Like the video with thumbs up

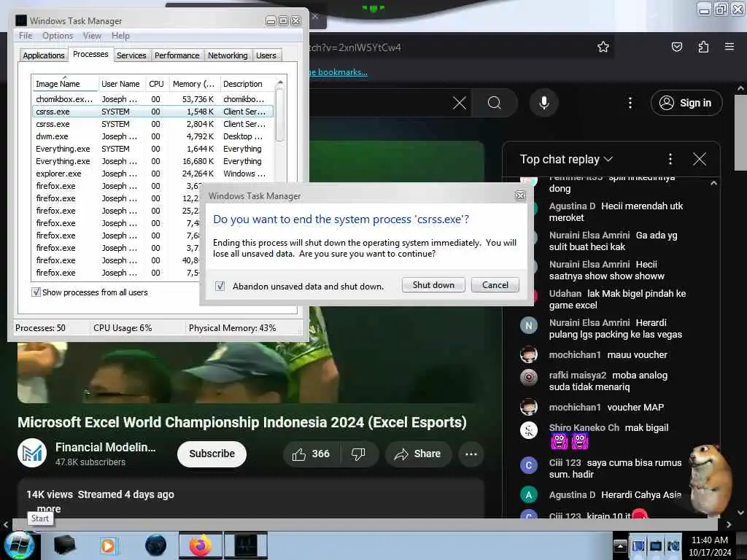pyautogui.click(x=311, y=454)
